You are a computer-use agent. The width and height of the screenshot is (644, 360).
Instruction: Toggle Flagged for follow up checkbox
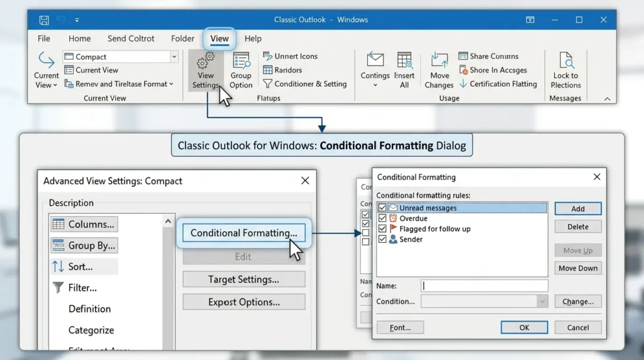pos(382,228)
